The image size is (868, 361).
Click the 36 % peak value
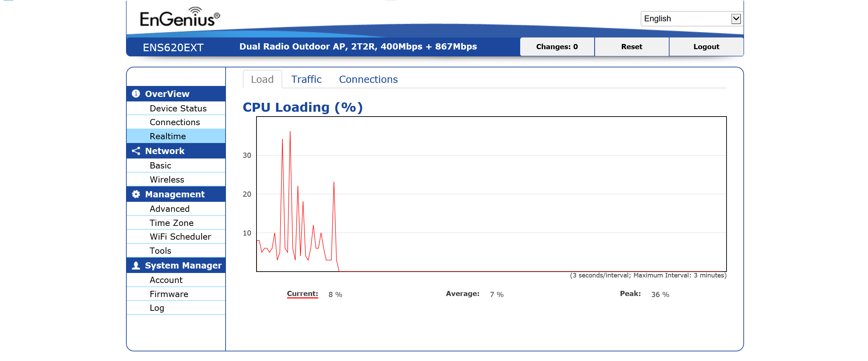point(660,295)
